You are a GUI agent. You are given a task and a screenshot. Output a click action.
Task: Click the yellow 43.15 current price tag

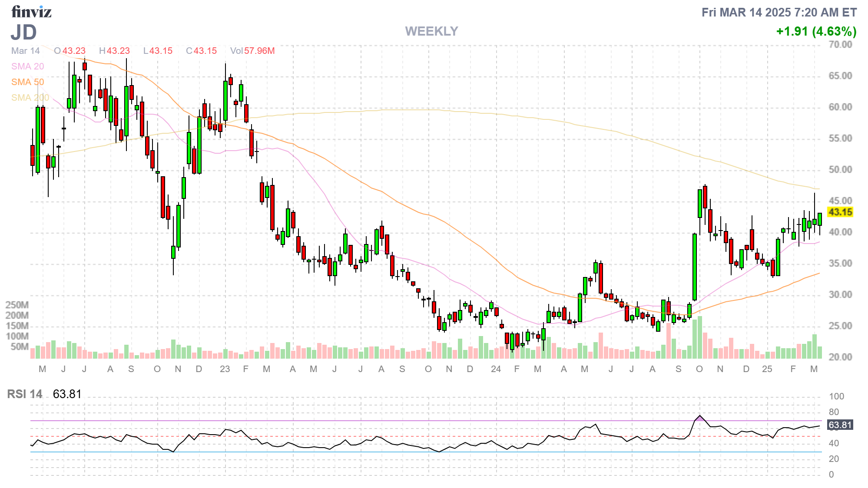[x=840, y=212]
